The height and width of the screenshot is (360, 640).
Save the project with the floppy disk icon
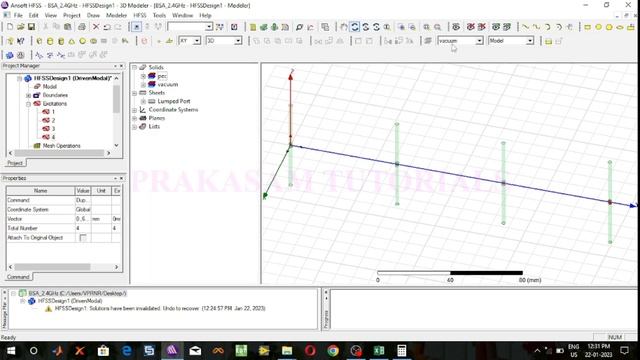pos(31,27)
